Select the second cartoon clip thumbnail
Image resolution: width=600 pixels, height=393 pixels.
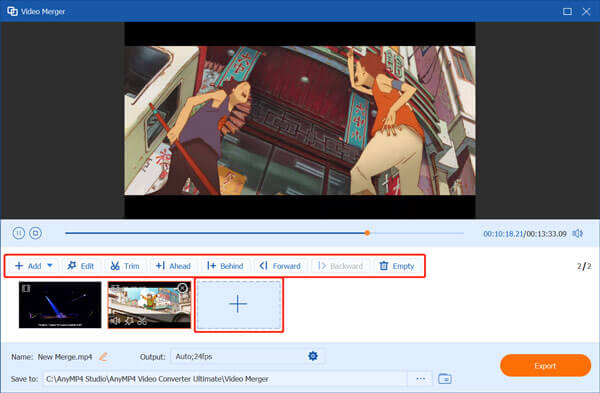coord(149,305)
